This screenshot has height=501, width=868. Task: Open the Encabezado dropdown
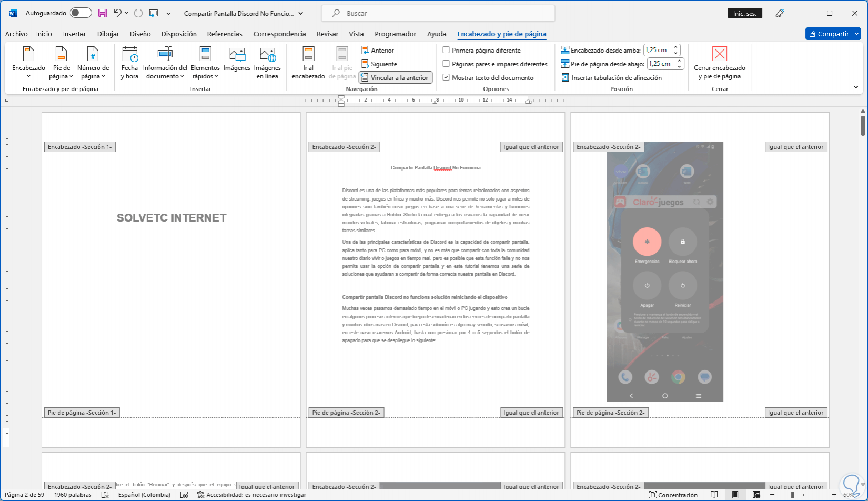(29, 63)
